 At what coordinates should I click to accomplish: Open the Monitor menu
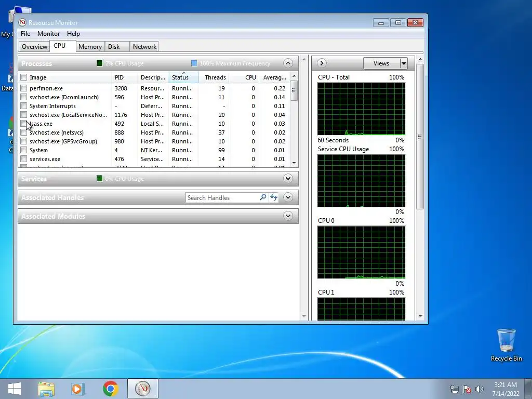tap(48, 34)
